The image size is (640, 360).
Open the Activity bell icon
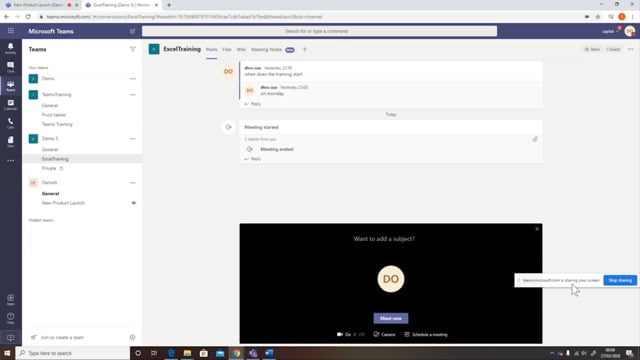point(11,48)
